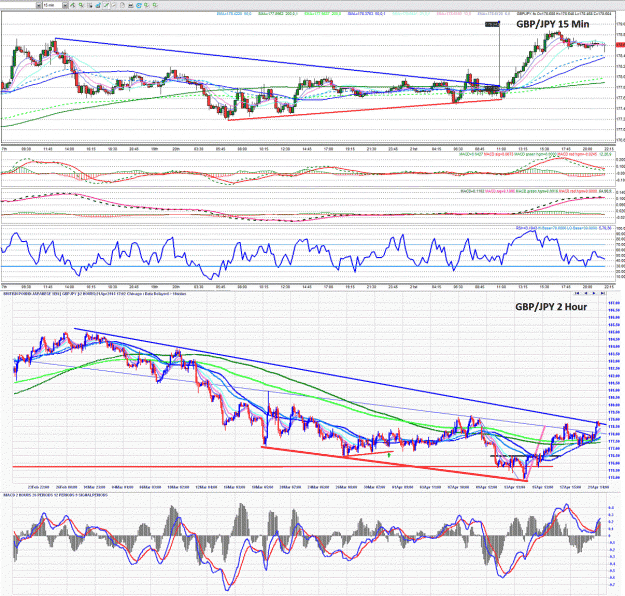Click the 'GBP/JPY 15 Min' chart label
Image resolution: width=625 pixels, height=596 pixels.
552,24
